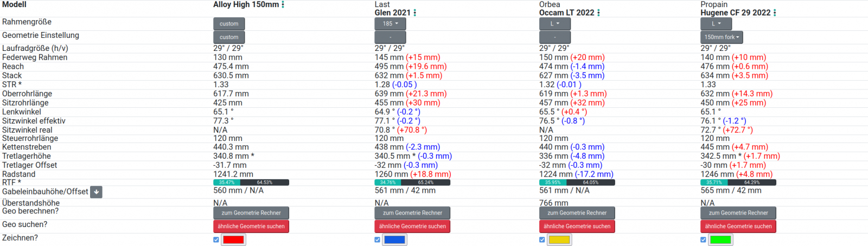
Task: Click three-dot menu next to Glen 2021
Action: [x=415, y=13]
